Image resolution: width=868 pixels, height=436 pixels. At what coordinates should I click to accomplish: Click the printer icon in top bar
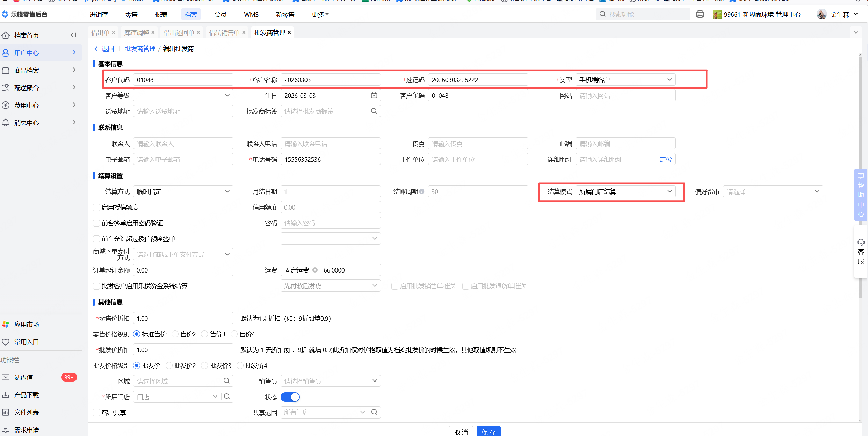(700, 14)
